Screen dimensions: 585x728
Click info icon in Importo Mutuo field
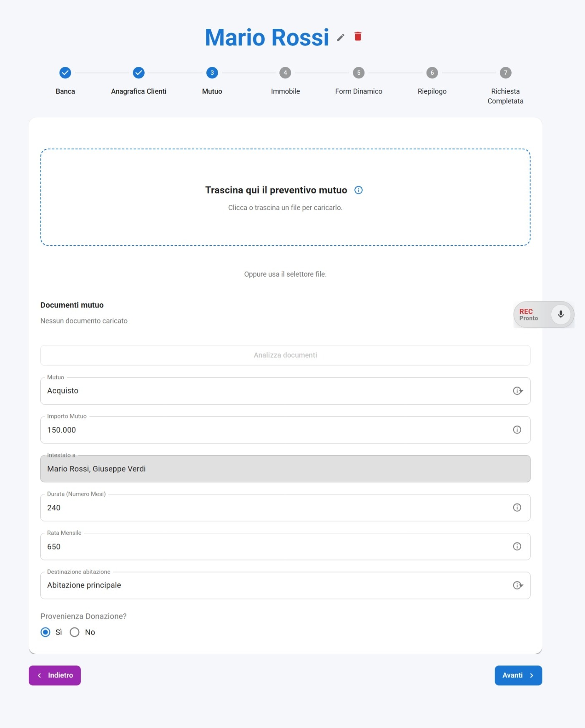tap(517, 430)
